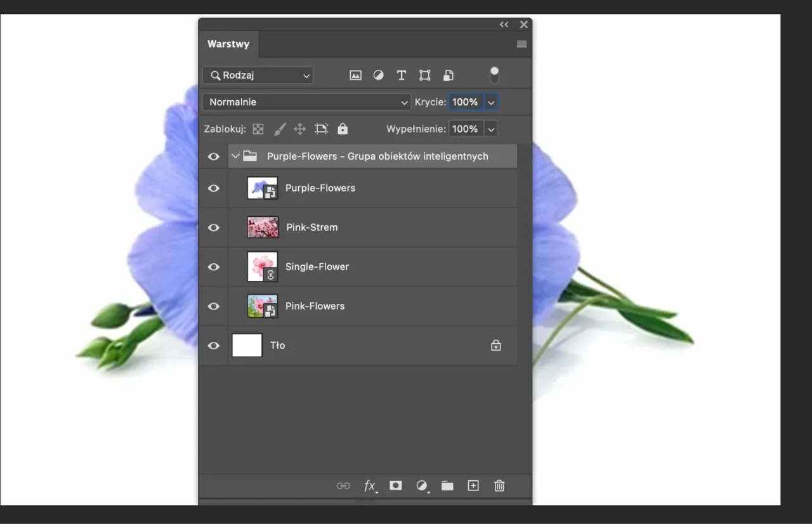Turn off the layer filtering switch
This screenshot has height=524, width=812.
[494, 75]
